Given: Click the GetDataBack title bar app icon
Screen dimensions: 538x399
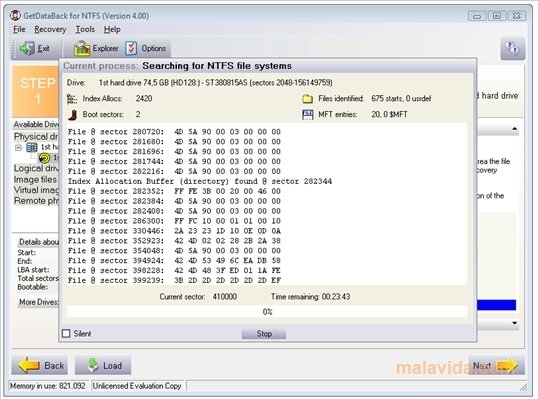Looking at the screenshot, I should click(x=15, y=15).
